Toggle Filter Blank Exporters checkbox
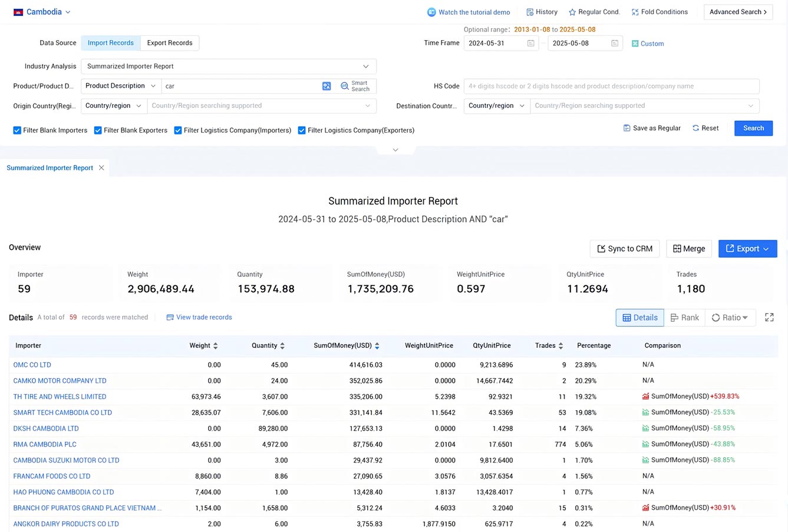Viewport: 788px width, 532px height. tap(98, 130)
